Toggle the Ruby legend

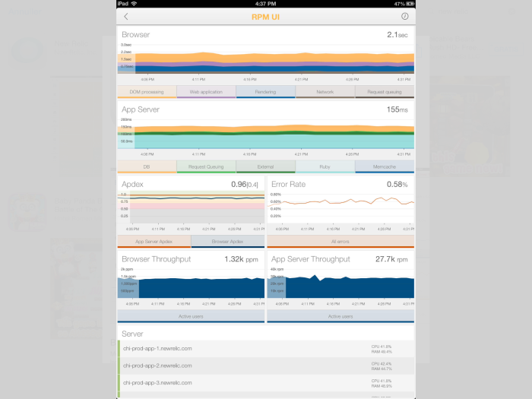[x=325, y=167]
